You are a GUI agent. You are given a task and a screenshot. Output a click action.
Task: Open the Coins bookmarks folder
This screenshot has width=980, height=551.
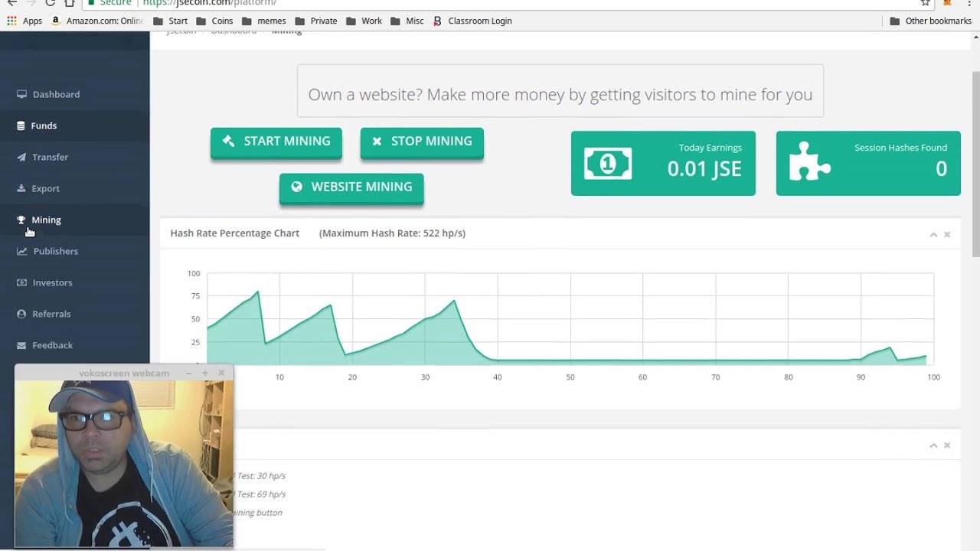(x=214, y=21)
